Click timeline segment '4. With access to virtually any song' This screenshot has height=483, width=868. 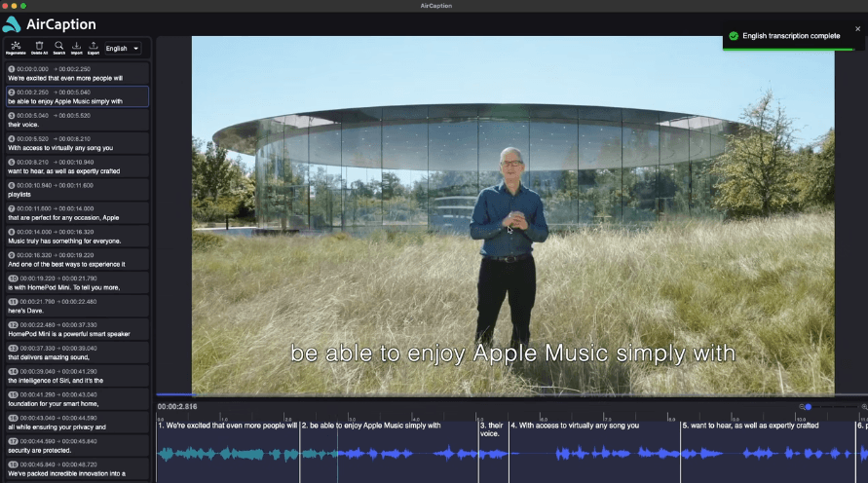point(594,452)
